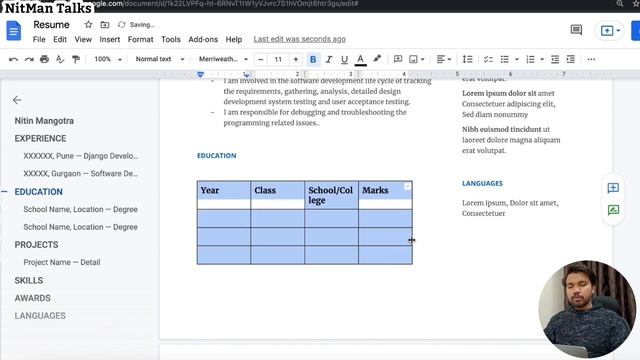Move the document with folder icon
The image size is (640, 360).
click(105, 25)
